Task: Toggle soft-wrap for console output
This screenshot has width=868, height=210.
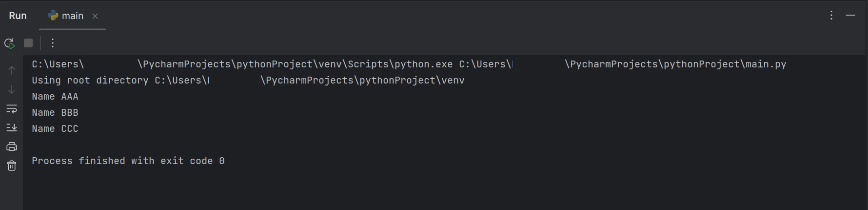Action: [12, 108]
